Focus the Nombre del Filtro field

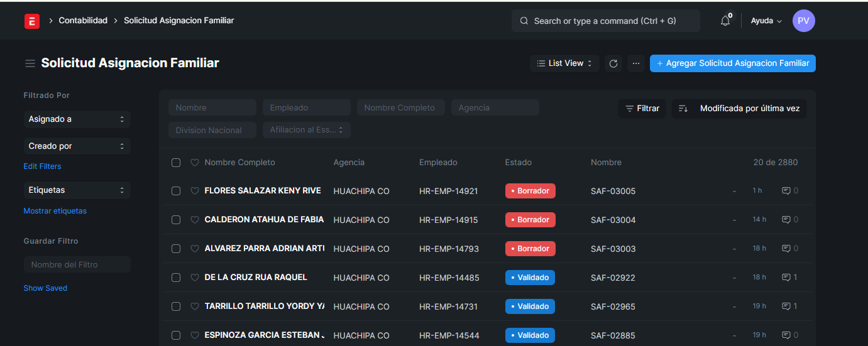(x=77, y=264)
